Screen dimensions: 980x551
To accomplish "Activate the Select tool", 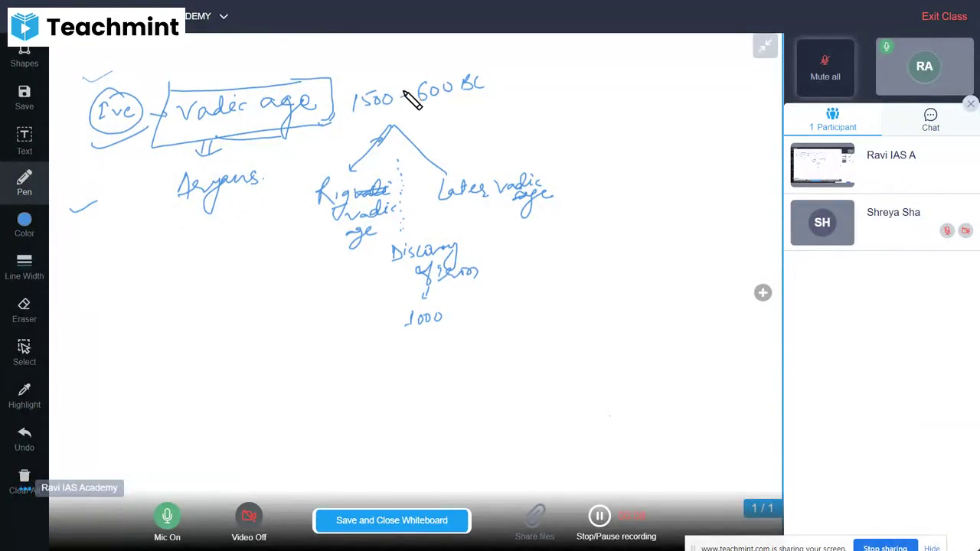I will pos(24,353).
